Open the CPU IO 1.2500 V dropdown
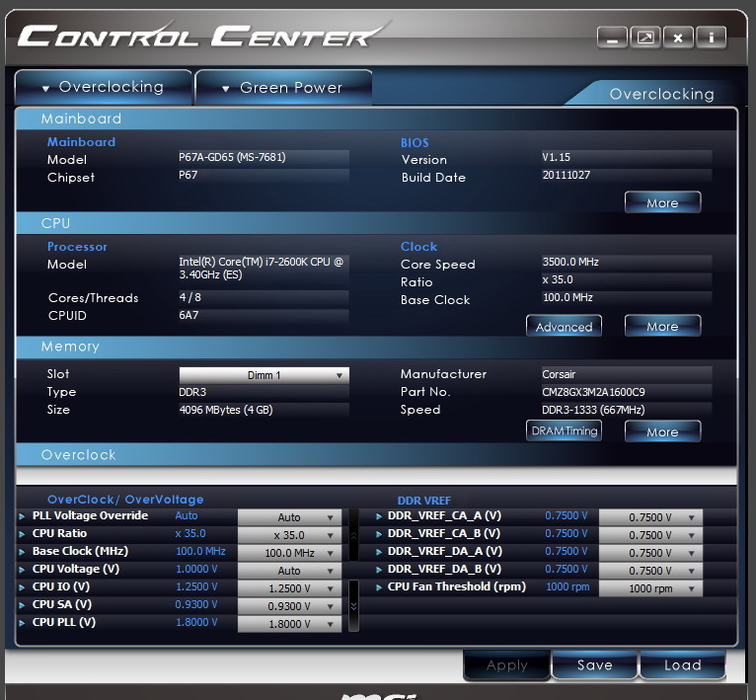The height and width of the screenshot is (700, 756). (x=289, y=589)
